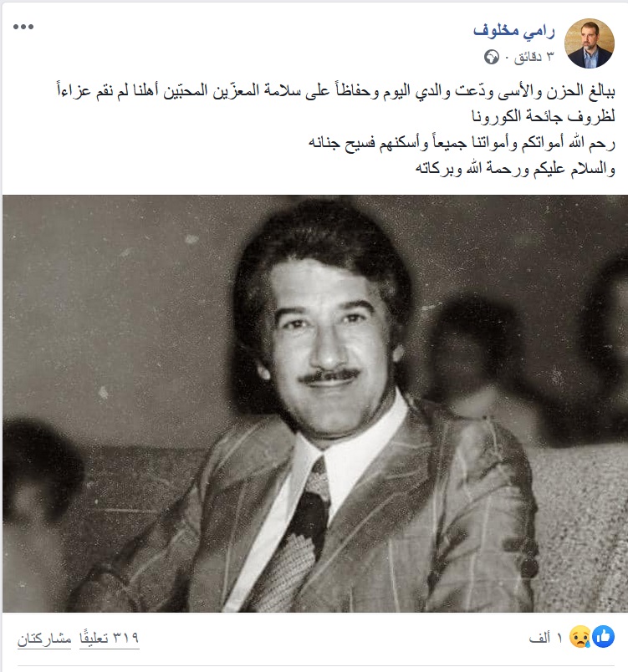Click the closing line والسلام عليكم ورحمة الله
Screen dimensions: 628x672
pos(515,169)
